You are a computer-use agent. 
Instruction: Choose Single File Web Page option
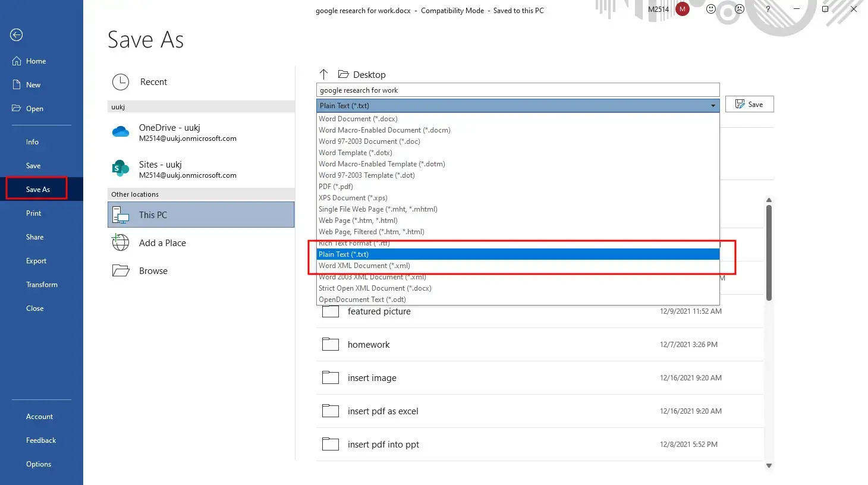(518, 209)
